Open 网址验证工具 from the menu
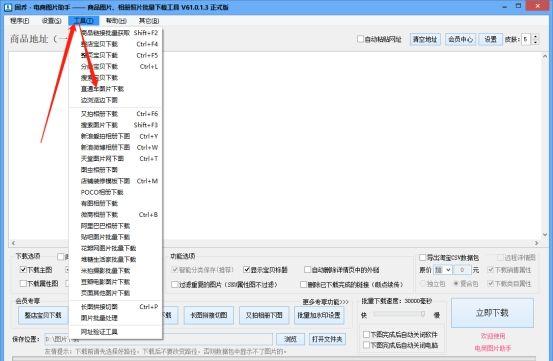Image resolution: width=553 pixels, height=361 pixels. (x=116, y=332)
